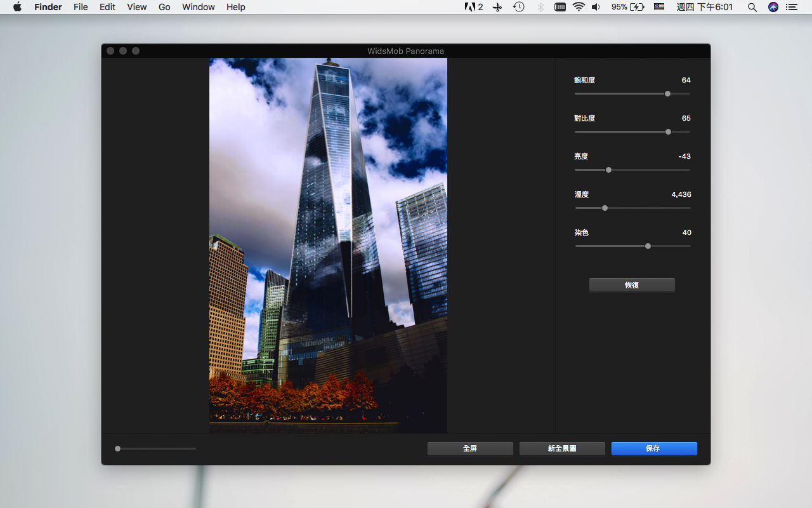Open the Window menu
Viewport: 812px width, 508px height.
pyautogui.click(x=198, y=7)
